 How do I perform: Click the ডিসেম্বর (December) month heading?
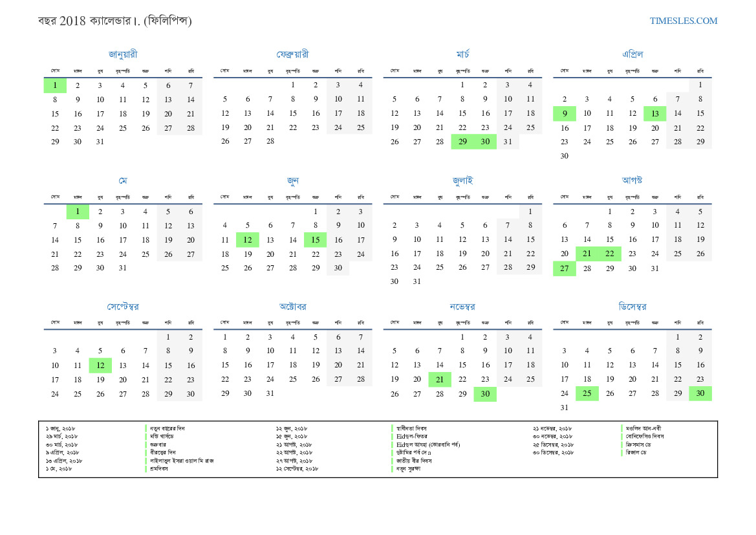pos(632,307)
